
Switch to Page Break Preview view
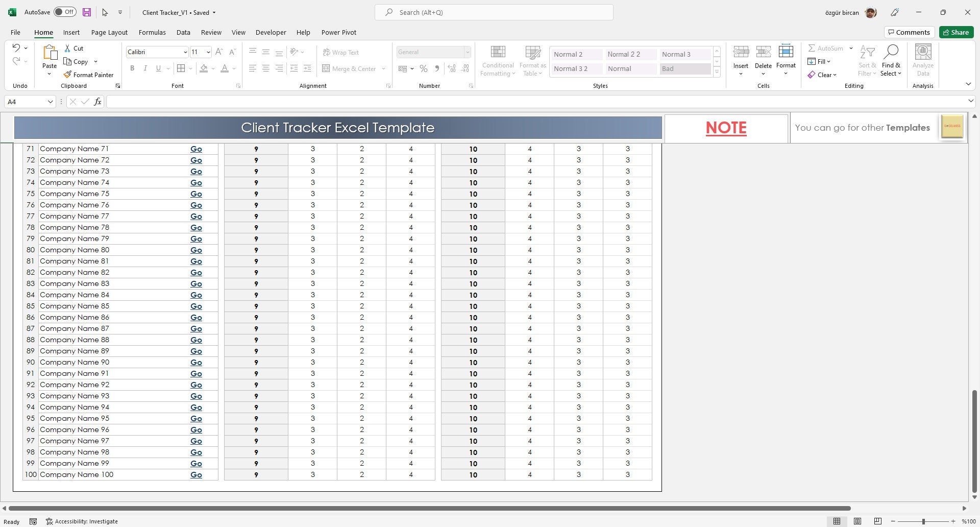pyautogui.click(x=877, y=521)
